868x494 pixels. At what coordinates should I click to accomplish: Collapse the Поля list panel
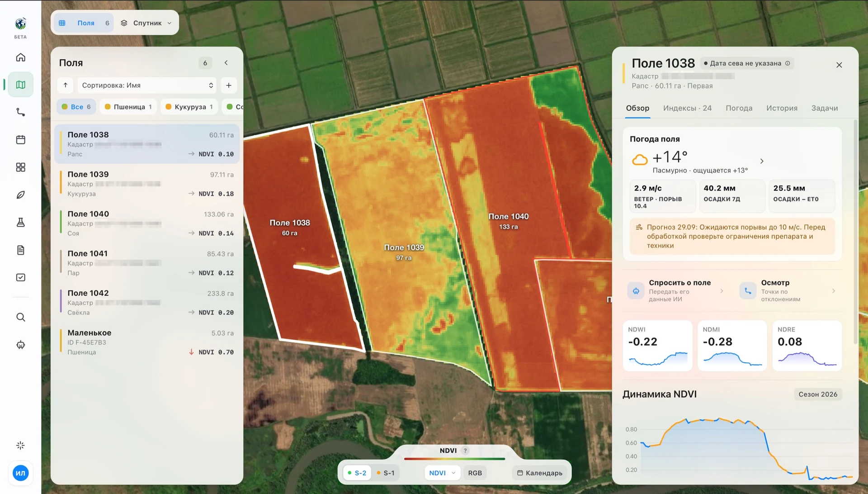(226, 63)
